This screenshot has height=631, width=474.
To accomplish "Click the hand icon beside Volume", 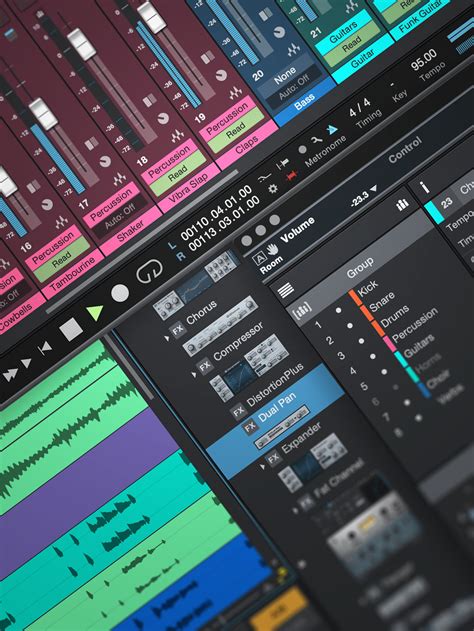I will tap(272, 250).
